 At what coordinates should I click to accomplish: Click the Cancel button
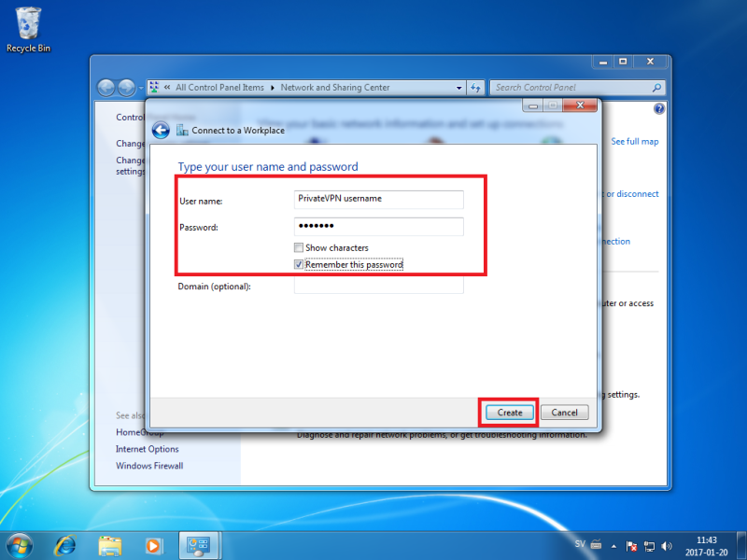click(565, 413)
